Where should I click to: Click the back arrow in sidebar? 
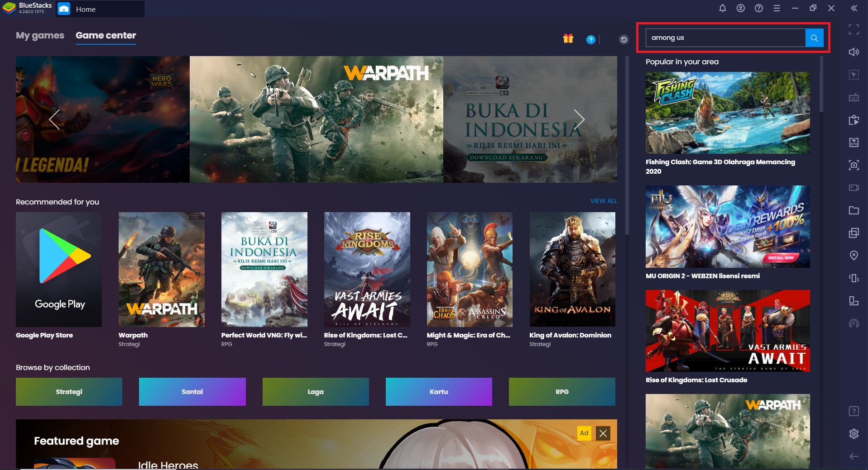(854, 456)
